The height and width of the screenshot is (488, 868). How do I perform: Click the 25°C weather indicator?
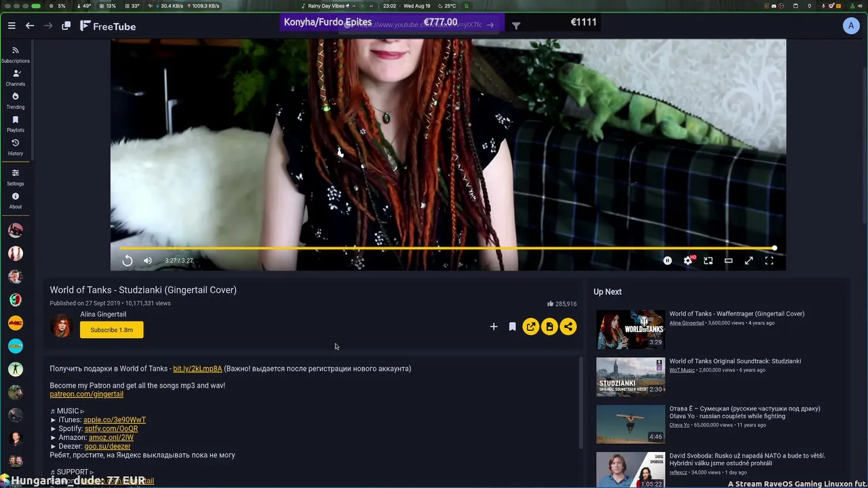[x=446, y=6]
